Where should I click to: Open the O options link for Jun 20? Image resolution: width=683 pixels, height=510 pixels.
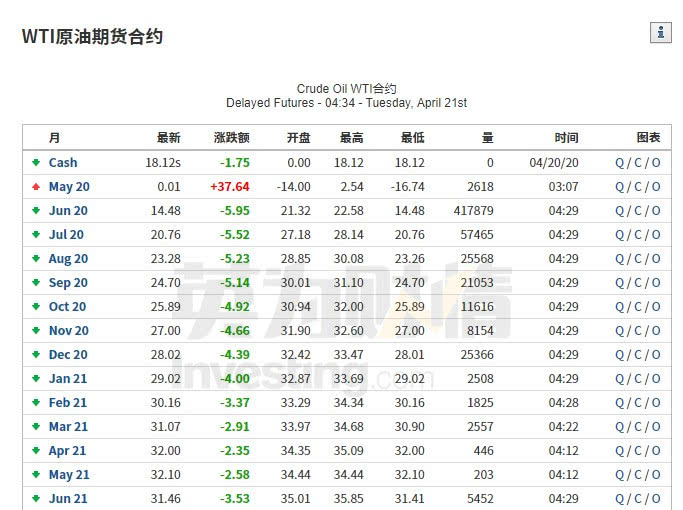click(656, 210)
